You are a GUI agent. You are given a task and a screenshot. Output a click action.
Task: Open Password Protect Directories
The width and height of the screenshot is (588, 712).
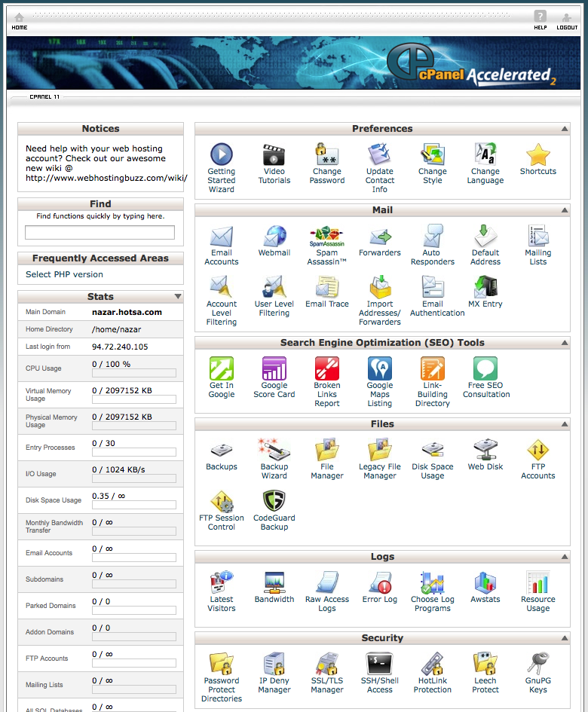pos(222,664)
